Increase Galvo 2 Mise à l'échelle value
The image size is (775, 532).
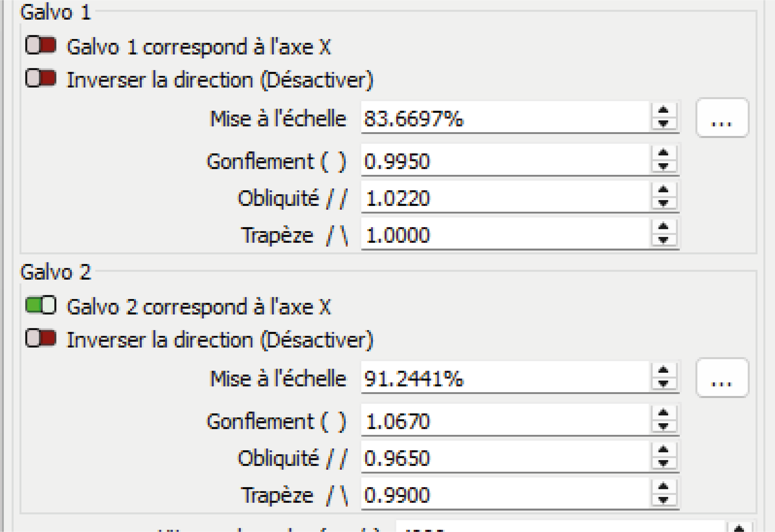tap(663, 370)
